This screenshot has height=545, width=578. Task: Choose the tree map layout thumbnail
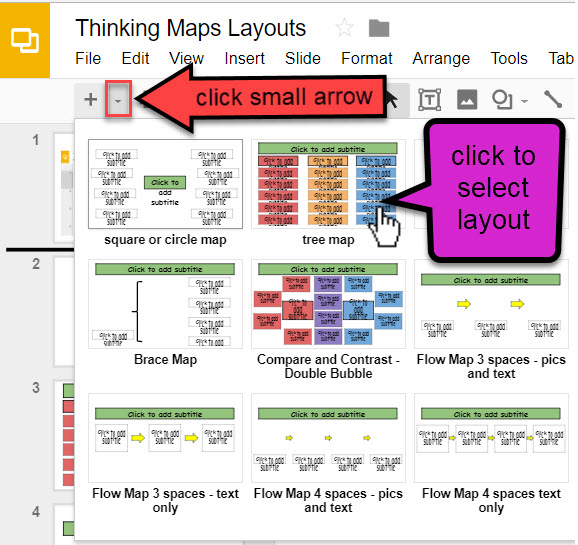pyautogui.click(x=328, y=184)
